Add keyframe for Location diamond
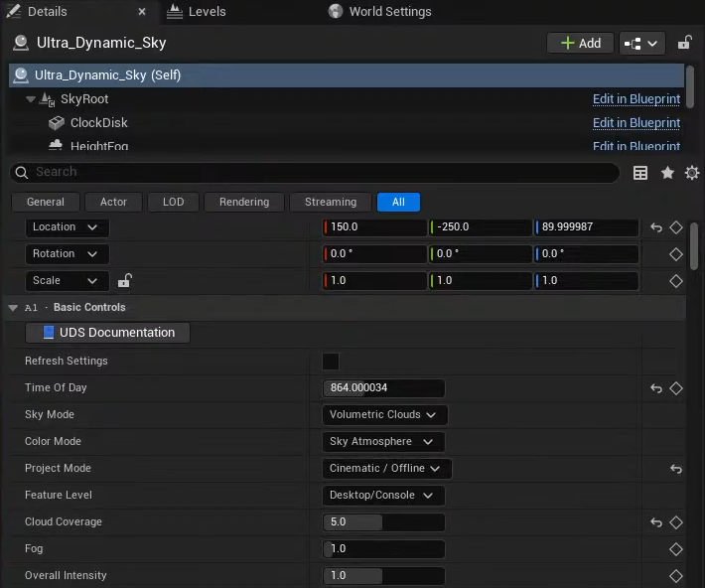 pos(676,227)
